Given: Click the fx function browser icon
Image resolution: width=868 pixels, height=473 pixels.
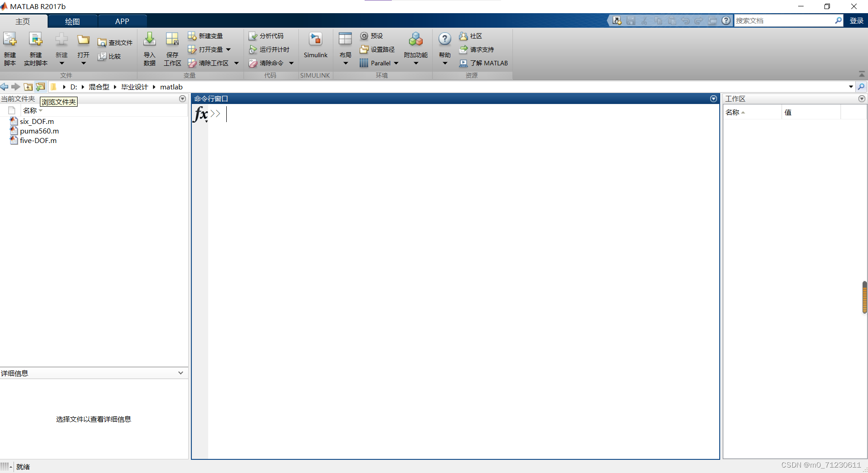Looking at the screenshot, I should [200, 114].
